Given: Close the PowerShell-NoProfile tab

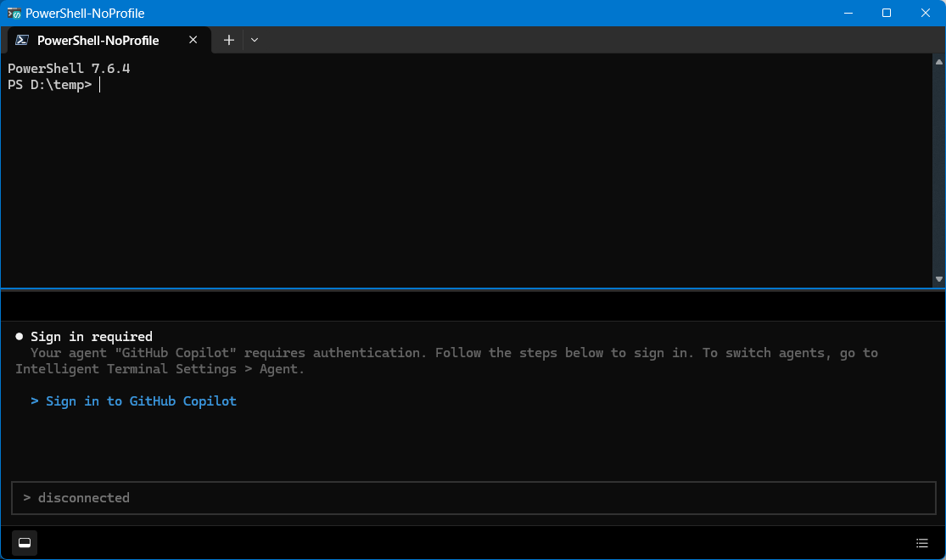Looking at the screenshot, I should (x=193, y=40).
